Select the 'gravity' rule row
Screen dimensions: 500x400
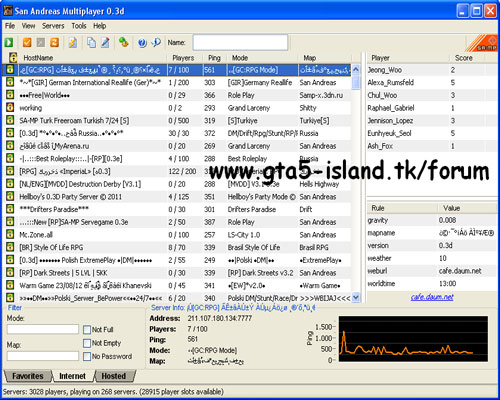pos(432,220)
